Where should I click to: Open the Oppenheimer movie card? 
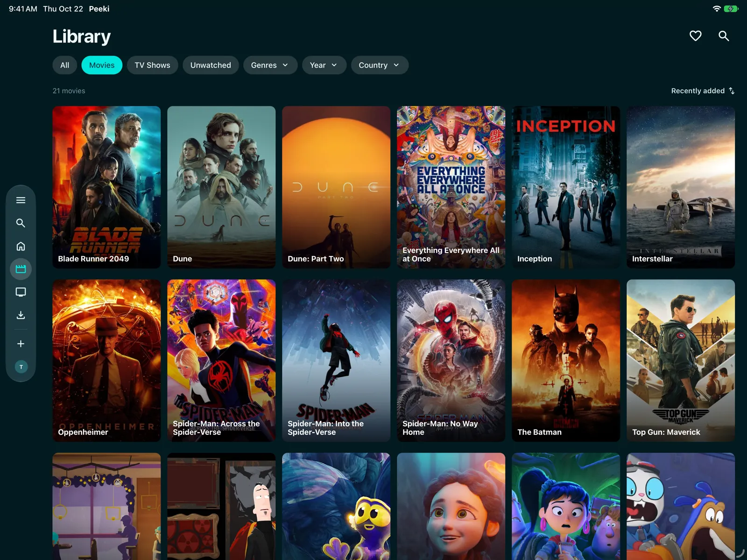point(106,361)
